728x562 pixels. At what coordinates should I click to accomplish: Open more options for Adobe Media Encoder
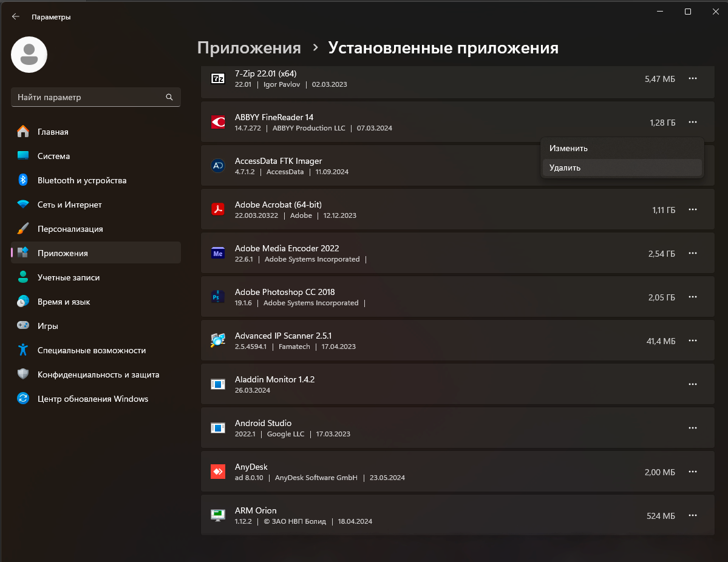point(693,253)
